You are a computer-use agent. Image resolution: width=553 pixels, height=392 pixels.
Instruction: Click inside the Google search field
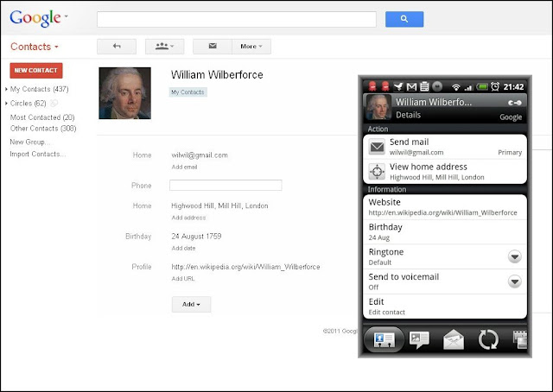237,19
